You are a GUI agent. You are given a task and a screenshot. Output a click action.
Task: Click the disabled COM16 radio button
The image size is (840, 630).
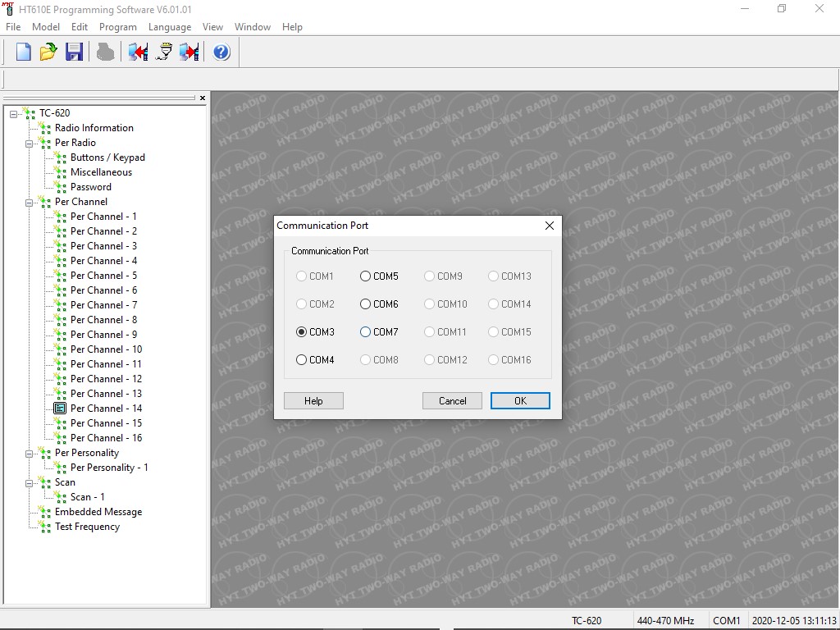493,359
